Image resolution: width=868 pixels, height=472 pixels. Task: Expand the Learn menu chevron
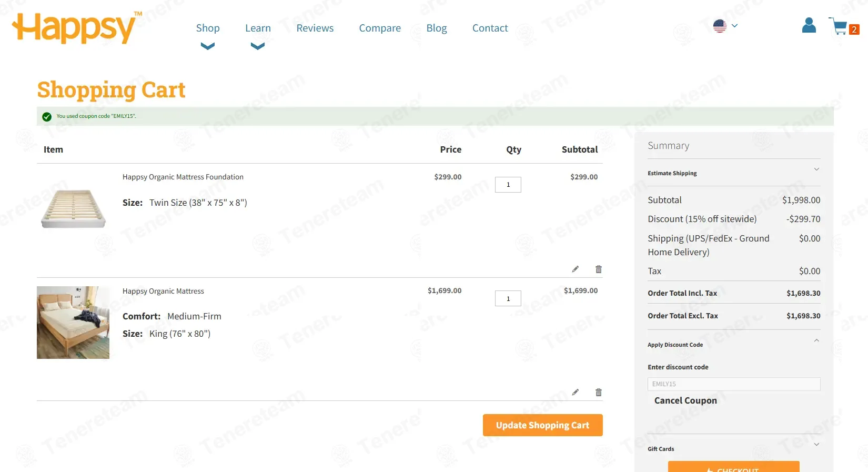point(258,46)
